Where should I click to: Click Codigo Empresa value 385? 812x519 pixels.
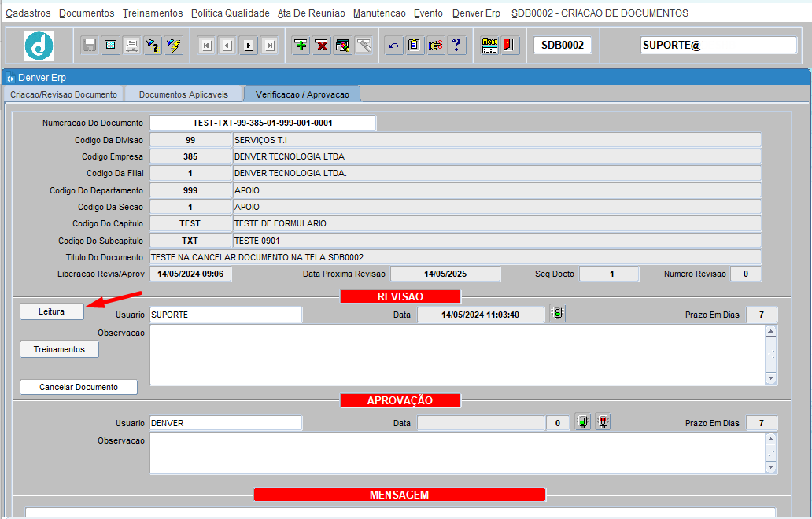(x=190, y=156)
